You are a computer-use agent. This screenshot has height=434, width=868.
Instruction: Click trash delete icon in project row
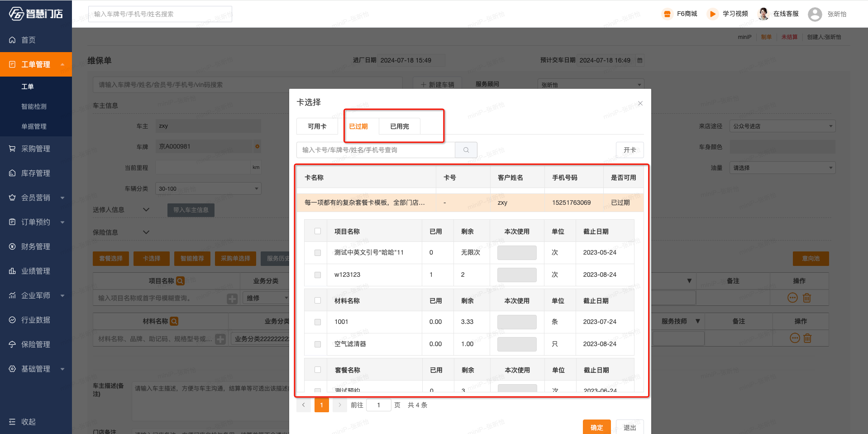[x=807, y=298]
